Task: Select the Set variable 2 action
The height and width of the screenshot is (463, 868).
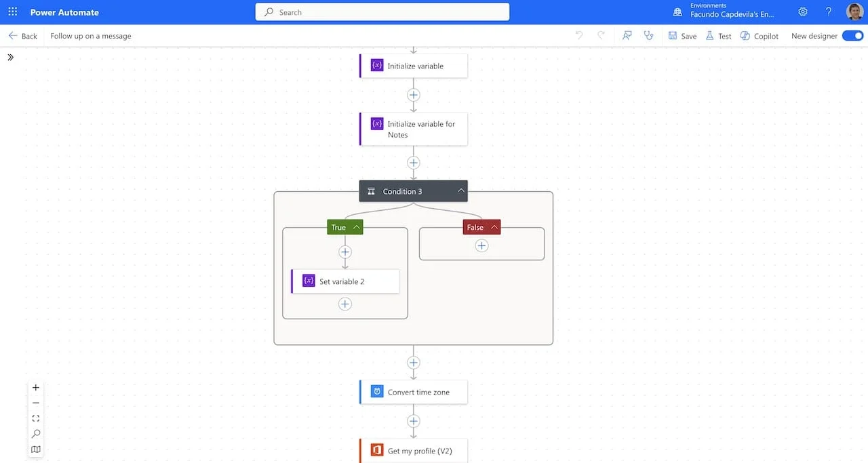Action: coord(345,281)
